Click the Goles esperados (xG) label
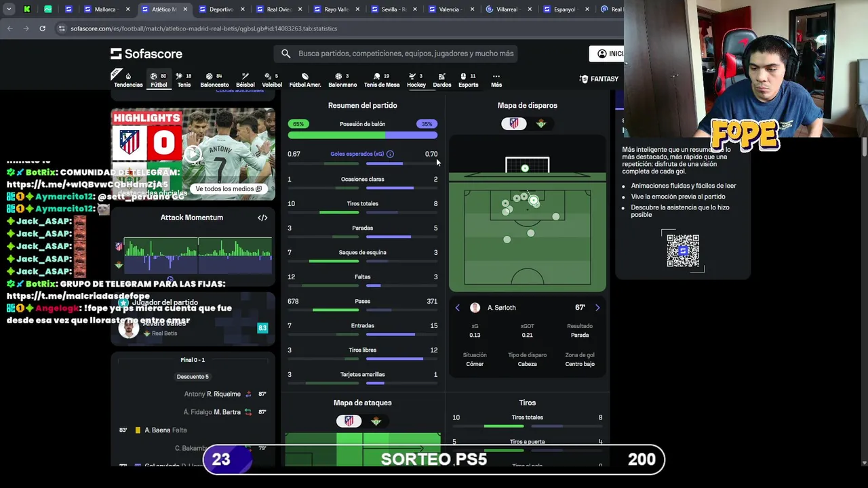Screen dimensions: 868x488 (357, 154)
